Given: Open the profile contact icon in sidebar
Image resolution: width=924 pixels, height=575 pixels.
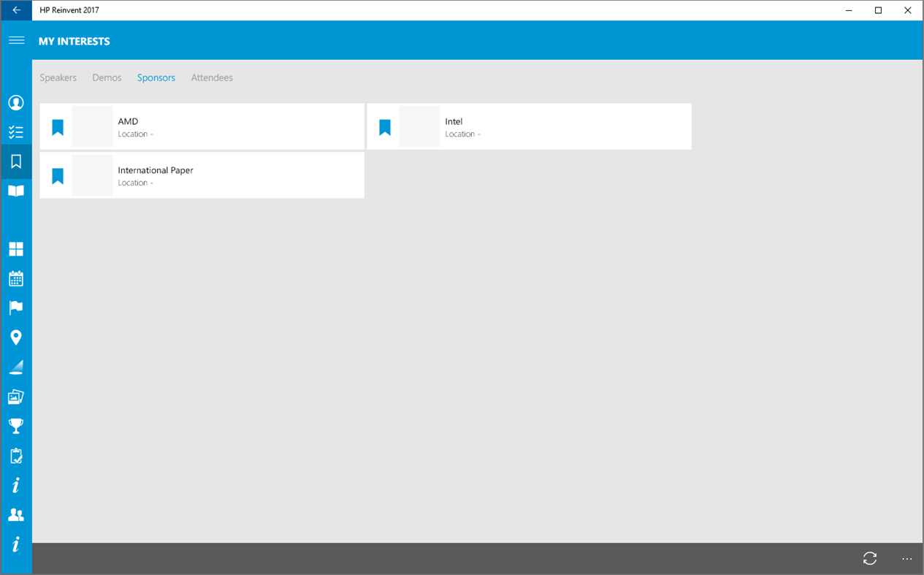Looking at the screenshot, I should [x=16, y=102].
